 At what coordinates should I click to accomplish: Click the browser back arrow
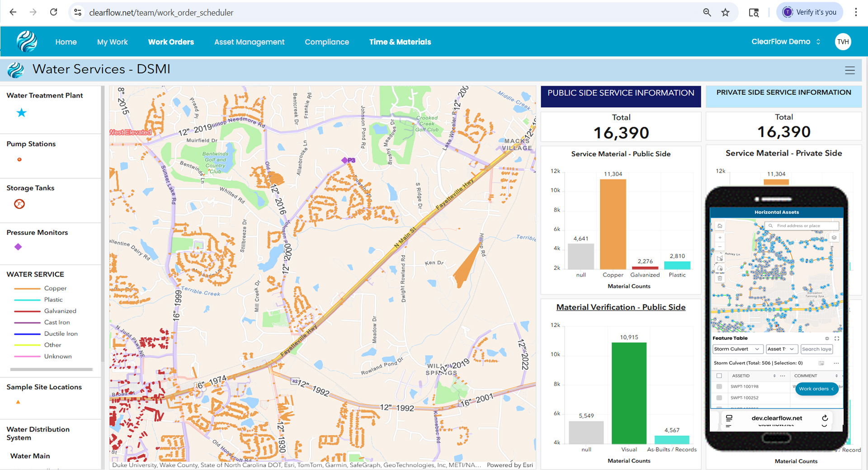13,12
